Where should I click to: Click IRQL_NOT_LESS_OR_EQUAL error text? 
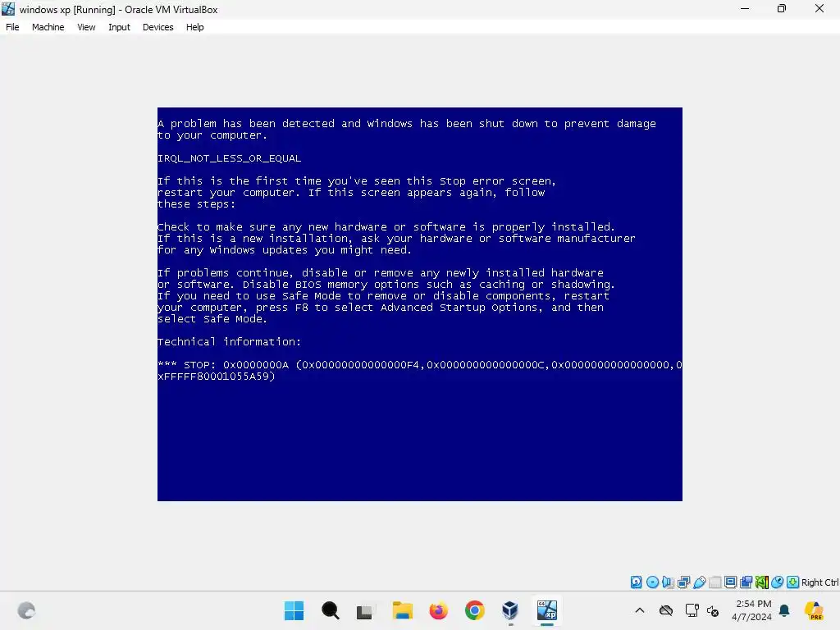(230, 158)
